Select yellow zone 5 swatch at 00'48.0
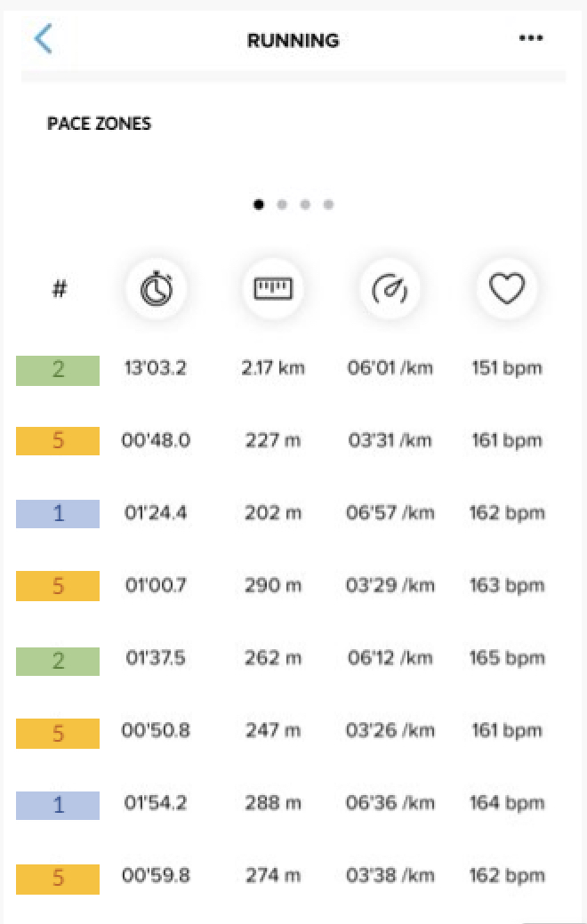587x924 pixels. pyautogui.click(x=58, y=441)
